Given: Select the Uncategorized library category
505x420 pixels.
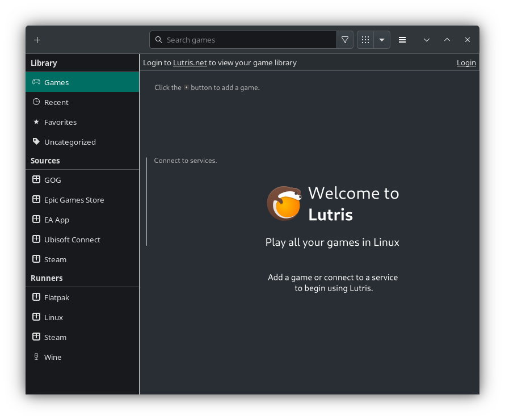Looking at the screenshot, I should pyautogui.click(x=70, y=142).
